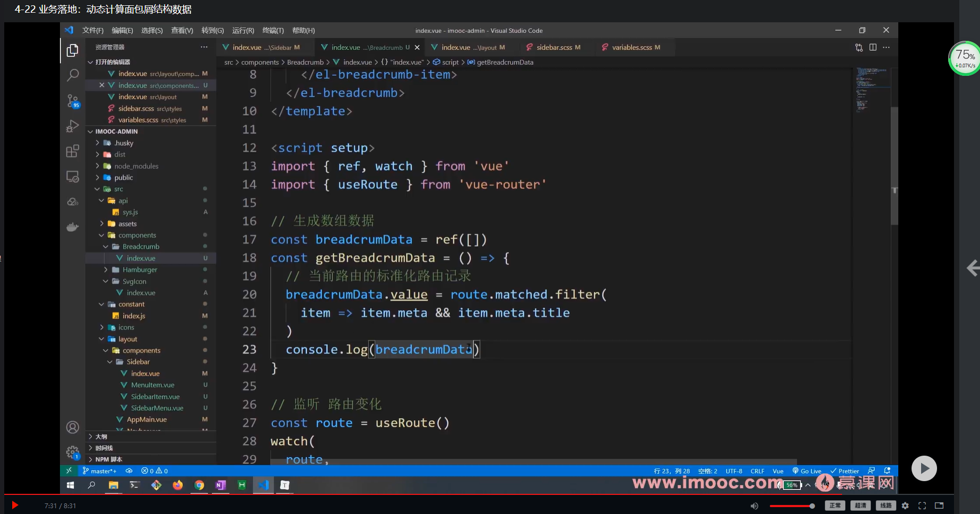980x514 pixels.
Task: Select 超清 video quality button
Action: pos(860,506)
